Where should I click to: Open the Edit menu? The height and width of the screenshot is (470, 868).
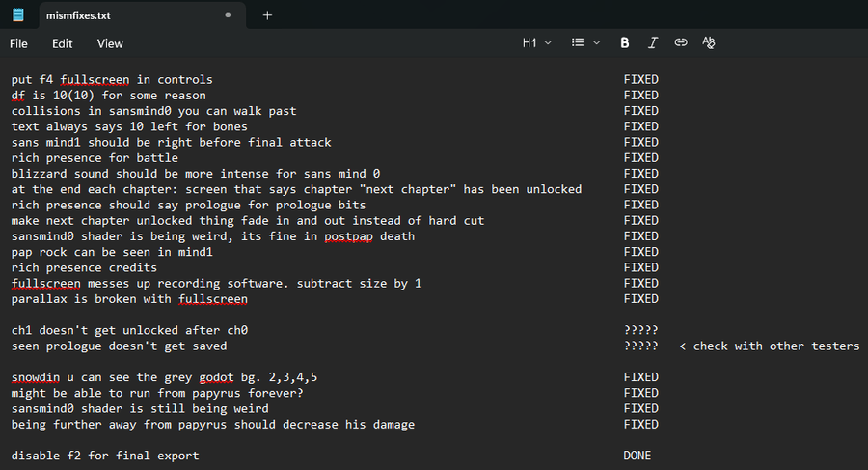[62, 43]
